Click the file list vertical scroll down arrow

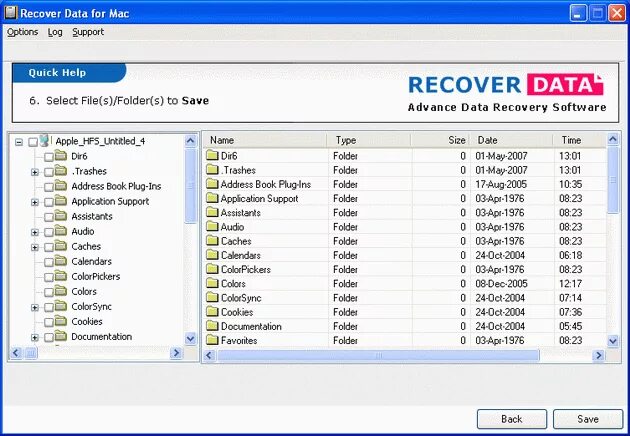click(613, 341)
